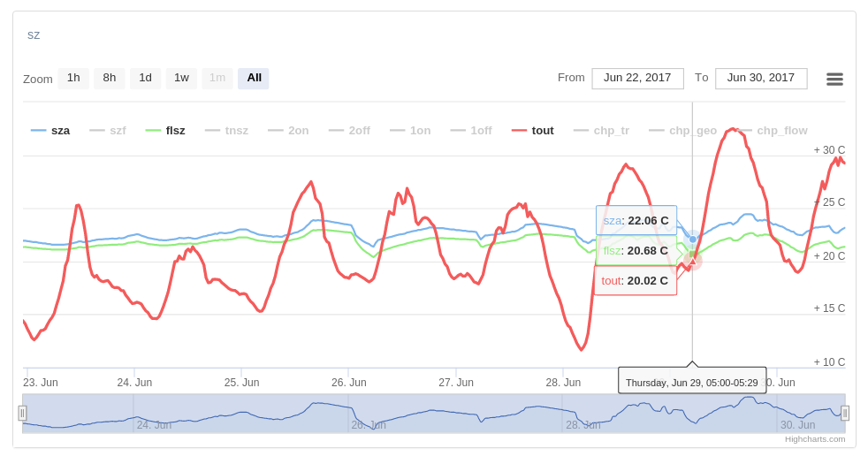
Task: Set zoom range to 1h
Action: coord(73,78)
